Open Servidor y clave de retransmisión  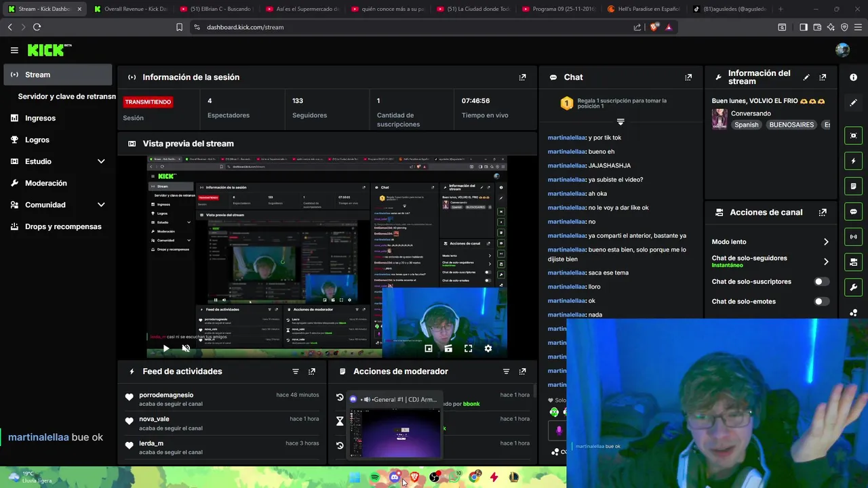pos(66,96)
